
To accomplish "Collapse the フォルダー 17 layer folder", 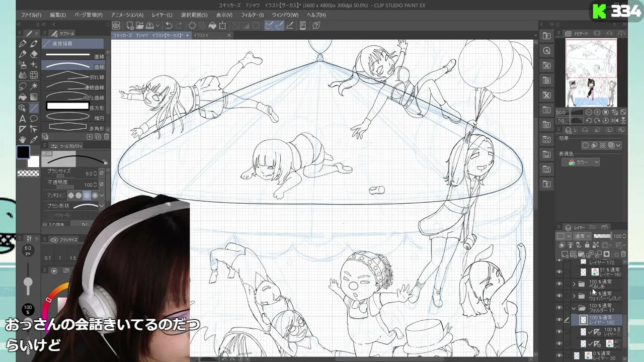I will [574, 308].
